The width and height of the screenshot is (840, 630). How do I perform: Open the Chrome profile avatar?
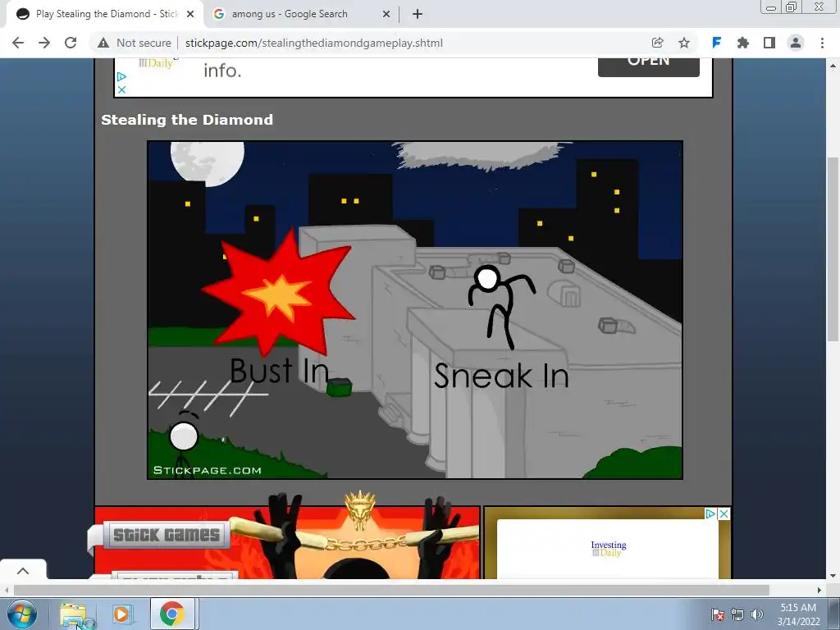[x=796, y=43]
